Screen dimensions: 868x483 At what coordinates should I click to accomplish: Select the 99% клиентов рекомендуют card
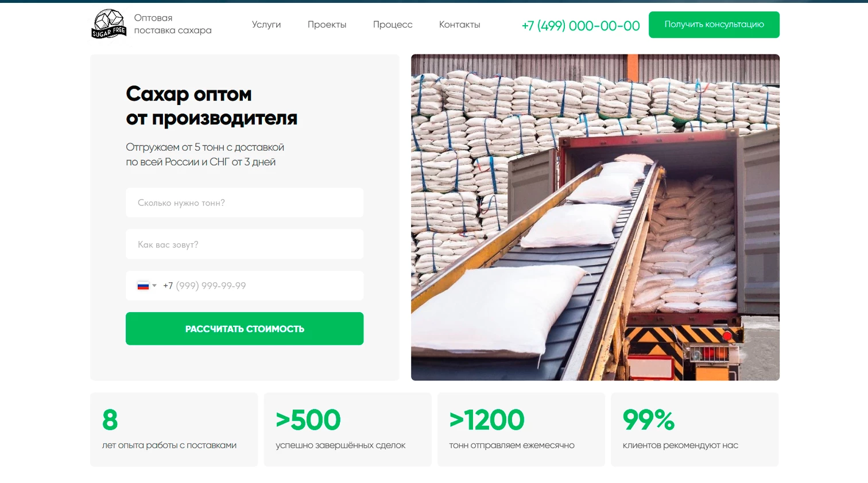point(695,430)
